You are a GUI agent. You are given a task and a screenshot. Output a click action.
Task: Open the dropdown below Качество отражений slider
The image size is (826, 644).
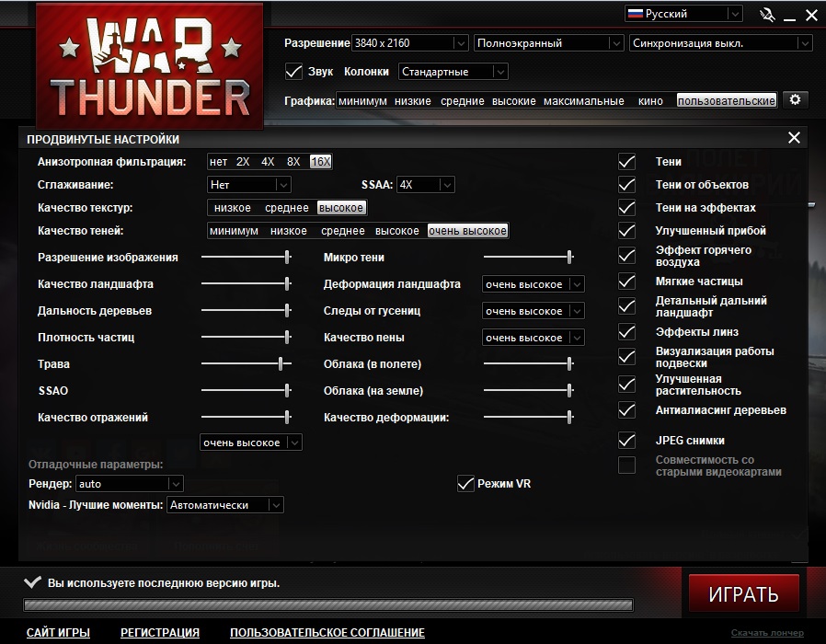click(251, 443)
